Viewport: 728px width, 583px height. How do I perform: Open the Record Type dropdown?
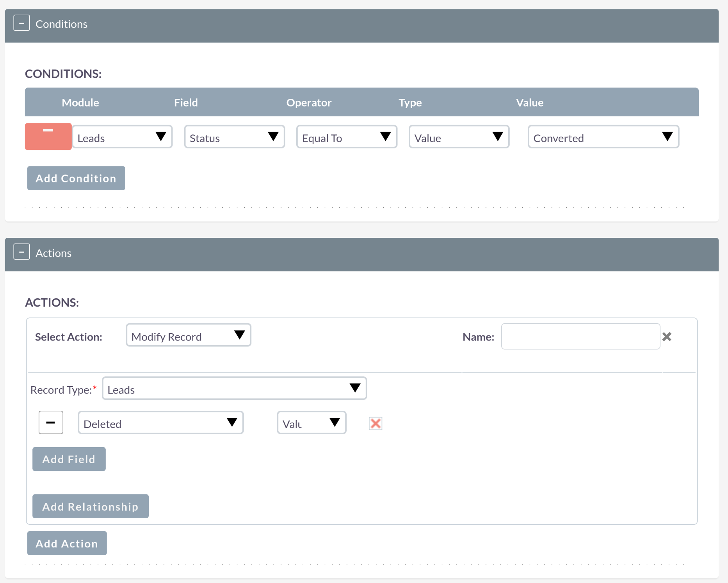pos(234,389)
